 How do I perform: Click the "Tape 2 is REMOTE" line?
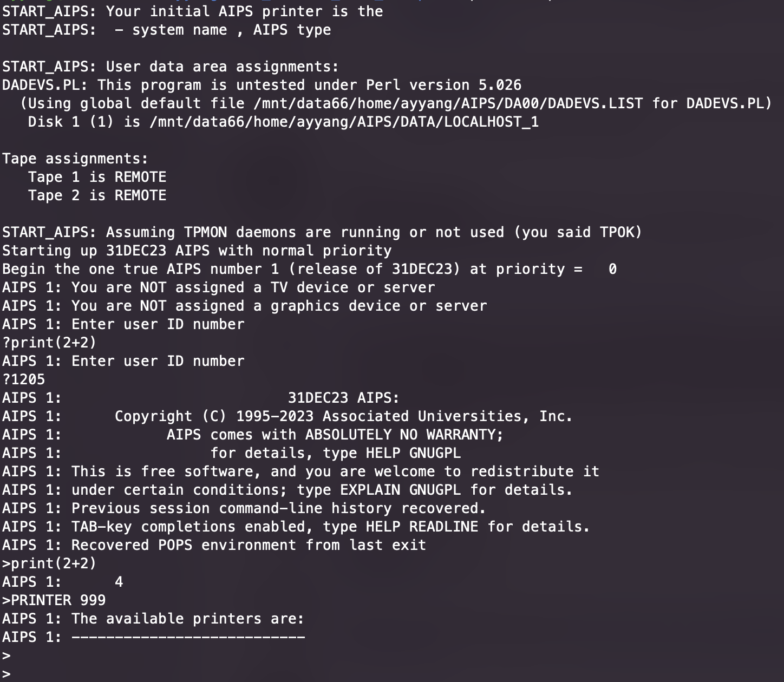click(x=97, y=195)
